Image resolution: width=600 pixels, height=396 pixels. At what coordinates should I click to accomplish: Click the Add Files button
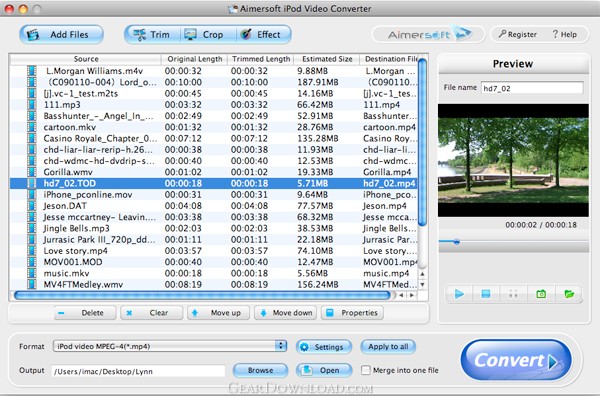[x=61, y=34]
